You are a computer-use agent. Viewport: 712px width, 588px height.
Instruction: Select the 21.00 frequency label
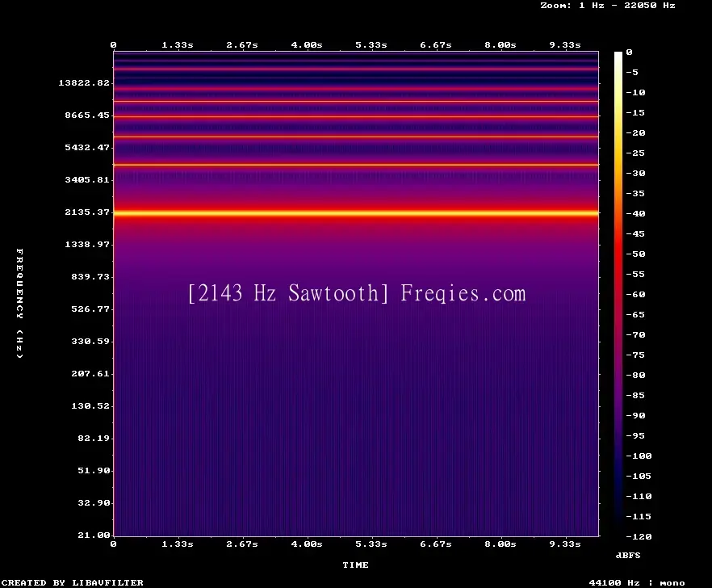pyautogui.click(x=94, y=535)
